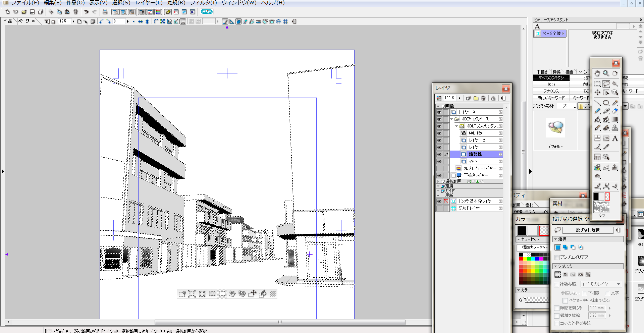This screenshot has width=644, height=333.
Task: Select the Eraser tool in tool palette
Action: 614,111
